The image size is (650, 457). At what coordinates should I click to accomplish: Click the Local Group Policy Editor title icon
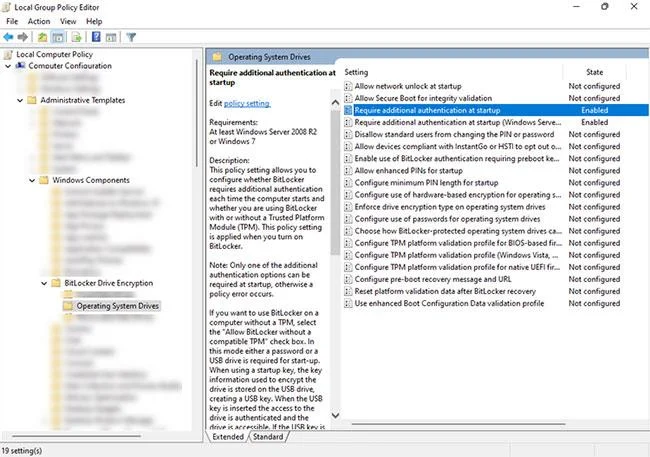[6, 7]
